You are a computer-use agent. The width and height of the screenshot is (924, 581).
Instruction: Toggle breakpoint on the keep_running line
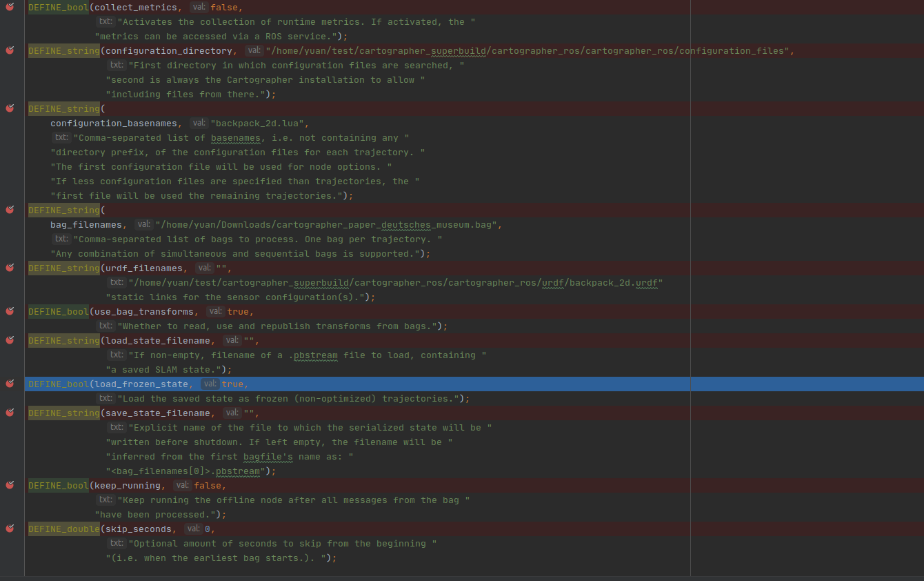10,485
